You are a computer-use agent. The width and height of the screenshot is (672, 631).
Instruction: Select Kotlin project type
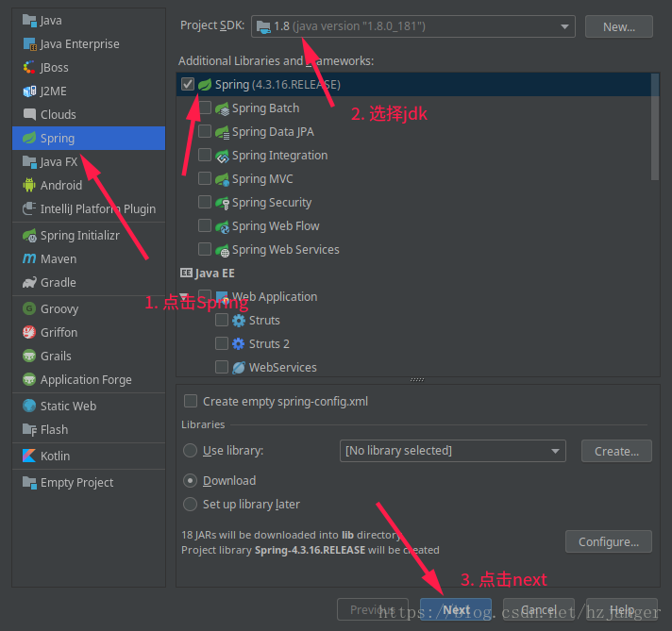(89, 456)
